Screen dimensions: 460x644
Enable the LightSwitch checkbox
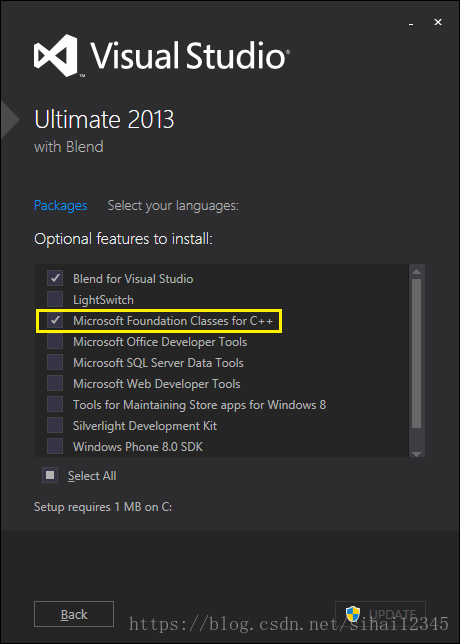click(55, 299)
